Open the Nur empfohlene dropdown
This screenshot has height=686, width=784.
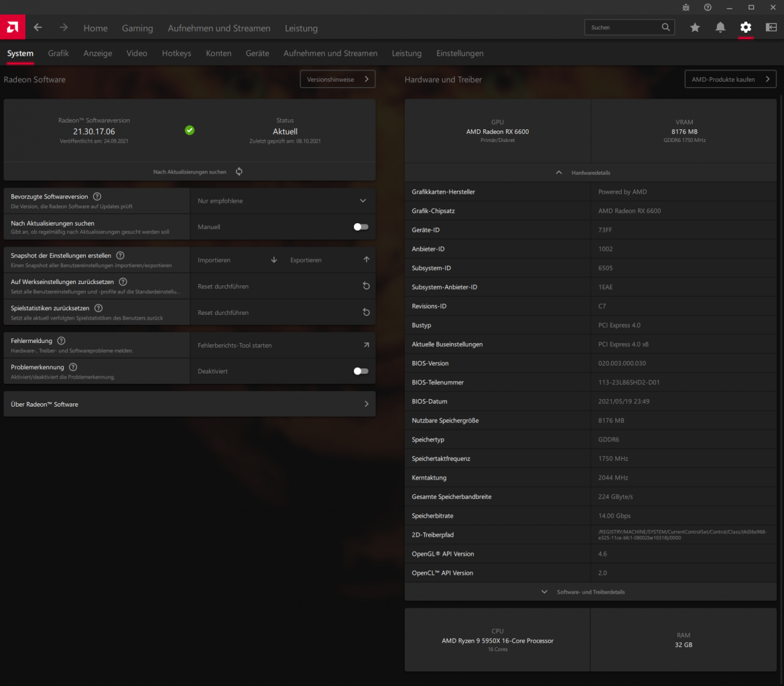coord(283,201)
